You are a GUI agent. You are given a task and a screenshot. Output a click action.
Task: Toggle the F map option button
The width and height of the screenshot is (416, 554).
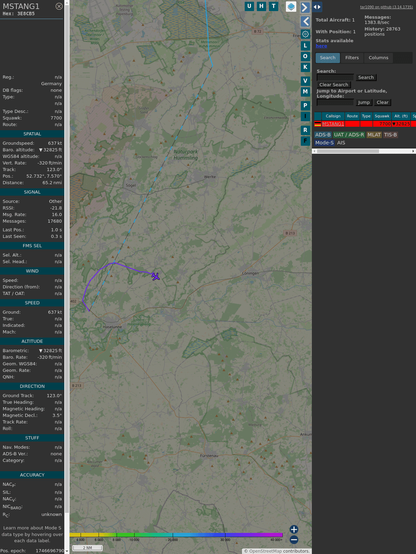(305, 141)
